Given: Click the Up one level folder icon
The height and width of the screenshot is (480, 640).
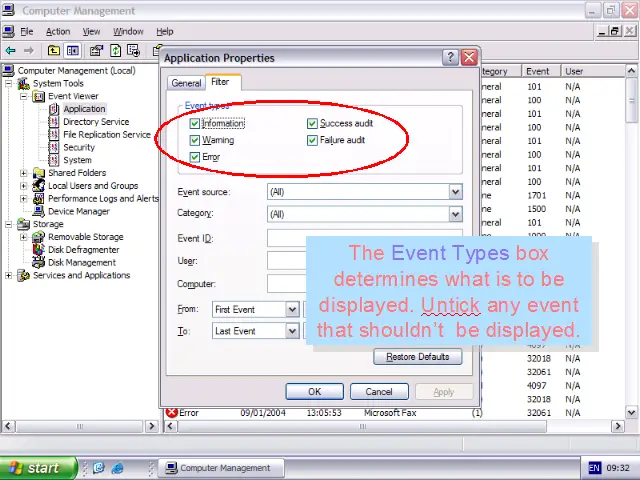Looking at the screenshot, I should pos(53,51).
